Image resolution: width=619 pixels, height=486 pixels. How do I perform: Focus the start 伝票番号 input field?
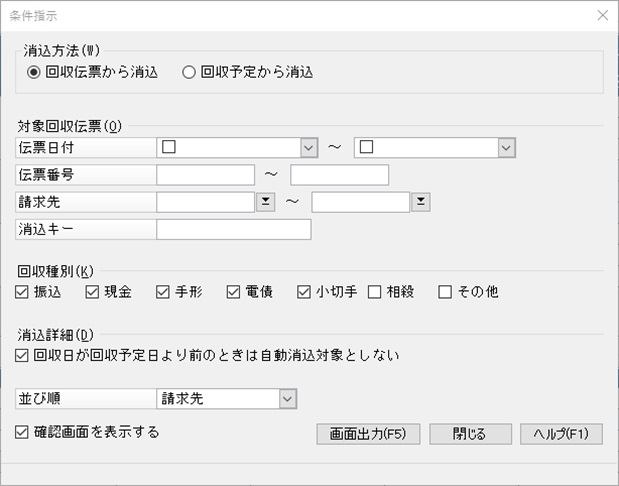click(206, 175)
